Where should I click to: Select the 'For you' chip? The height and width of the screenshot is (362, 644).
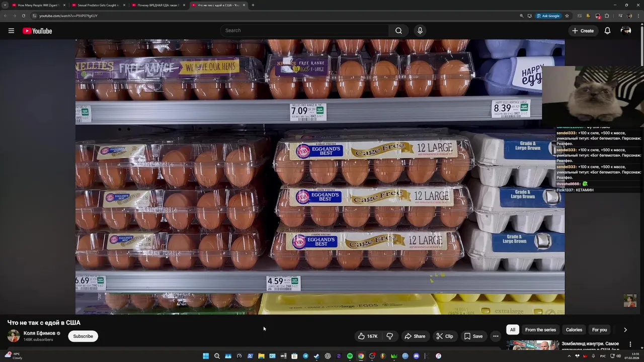tap(599, 330)
